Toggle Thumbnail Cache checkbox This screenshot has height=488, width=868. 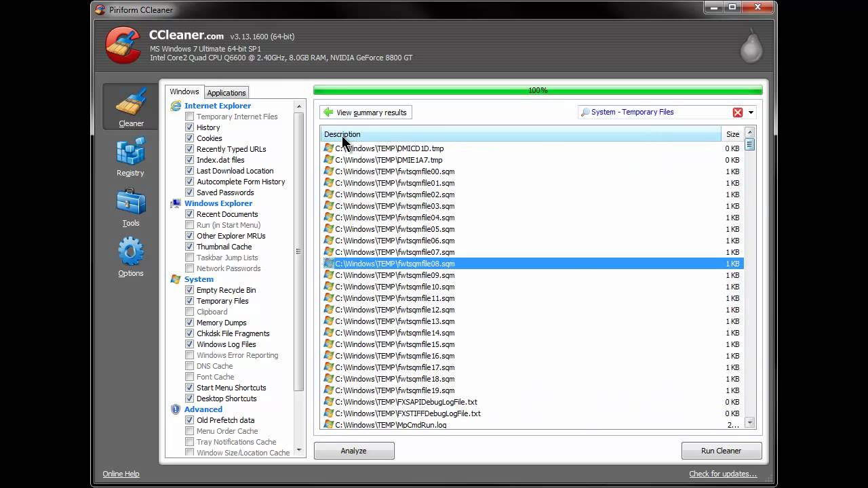pyautogui.click(x=190, y=247)
